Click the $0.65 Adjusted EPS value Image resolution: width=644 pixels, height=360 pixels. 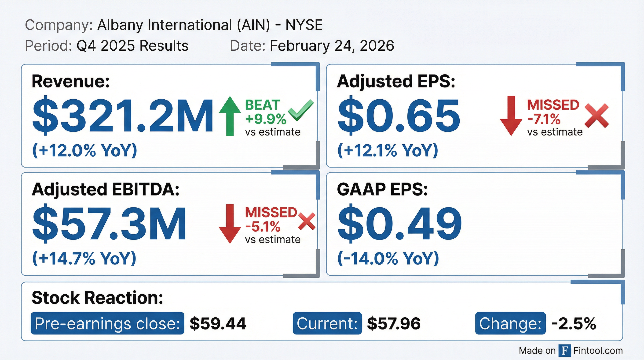(399, 116)
